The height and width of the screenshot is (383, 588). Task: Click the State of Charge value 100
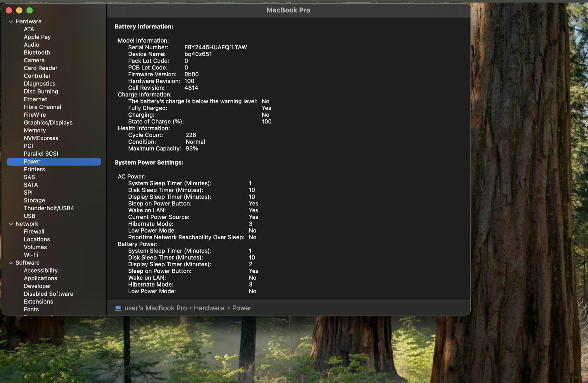coord(267,122)
